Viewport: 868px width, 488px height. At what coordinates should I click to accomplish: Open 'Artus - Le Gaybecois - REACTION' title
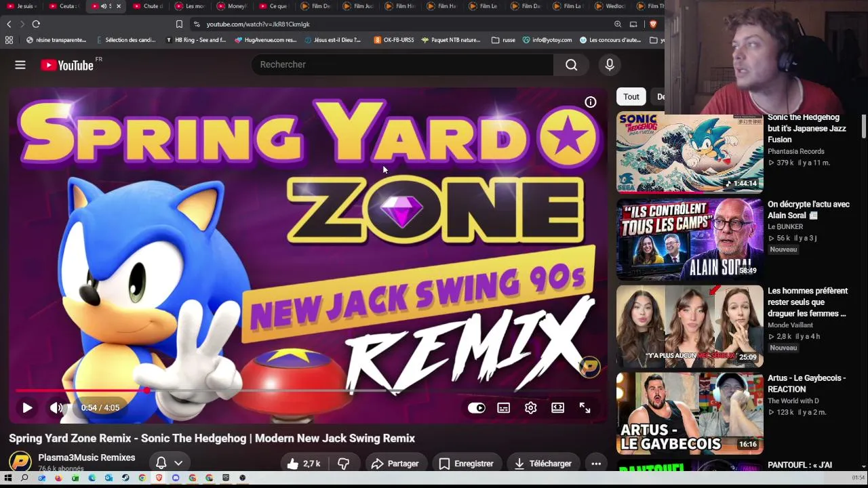point(806,384)
